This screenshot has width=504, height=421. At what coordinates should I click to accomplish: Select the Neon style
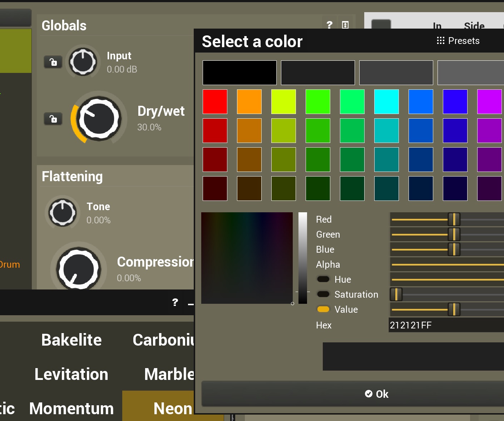click(173, 408)
